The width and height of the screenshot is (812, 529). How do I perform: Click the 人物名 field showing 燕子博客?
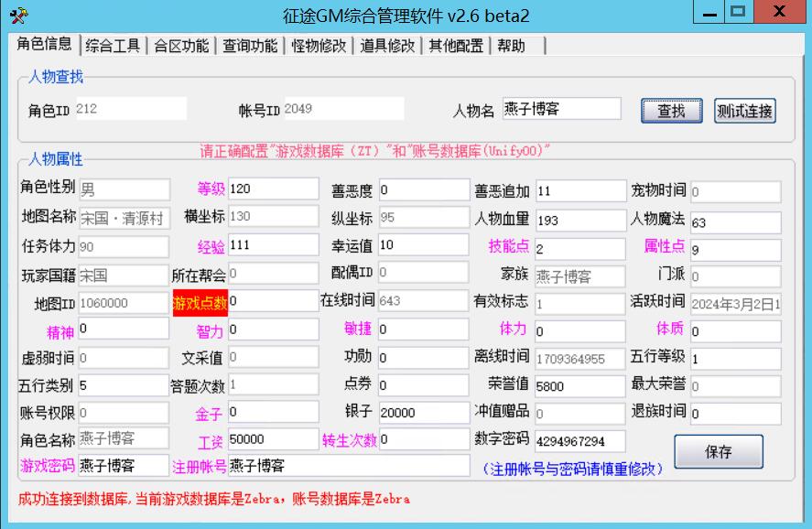(562, 108)
